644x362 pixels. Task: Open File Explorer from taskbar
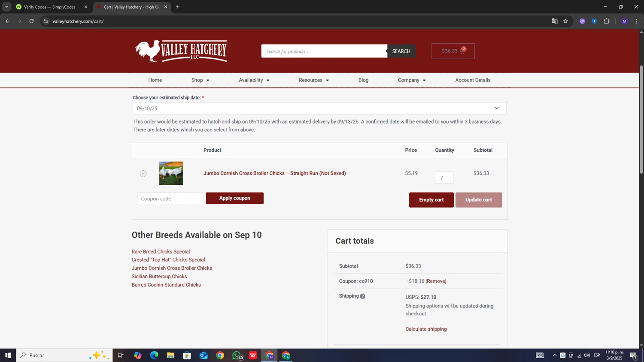(x=170, y=355)
